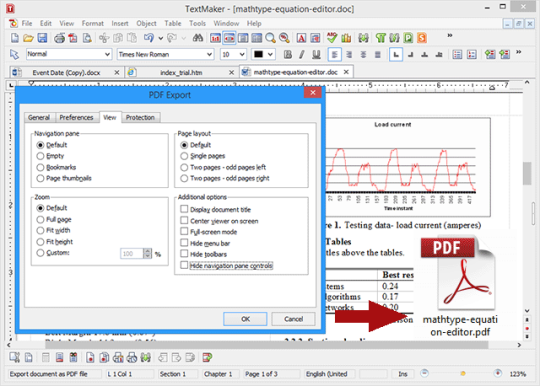Image resolution: width=540 pixels, height=386 pixels.
Task: Click the zoom-out minus icon in status bar
Action: pos(425,373)
